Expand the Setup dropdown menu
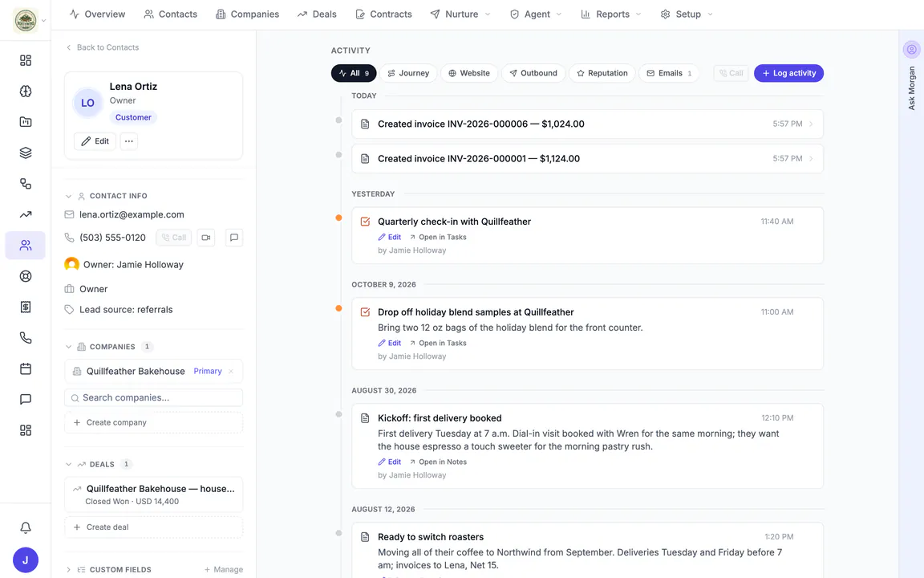 (687, 14)
